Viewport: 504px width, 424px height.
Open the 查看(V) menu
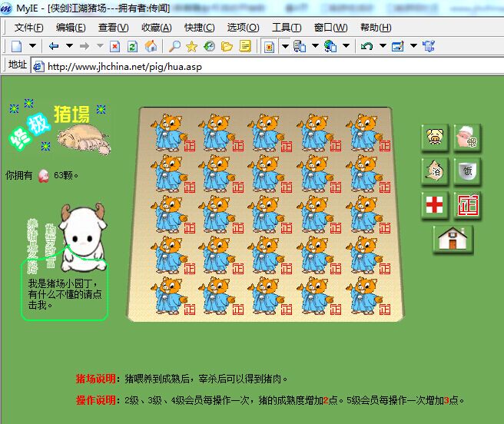point(114,28)
